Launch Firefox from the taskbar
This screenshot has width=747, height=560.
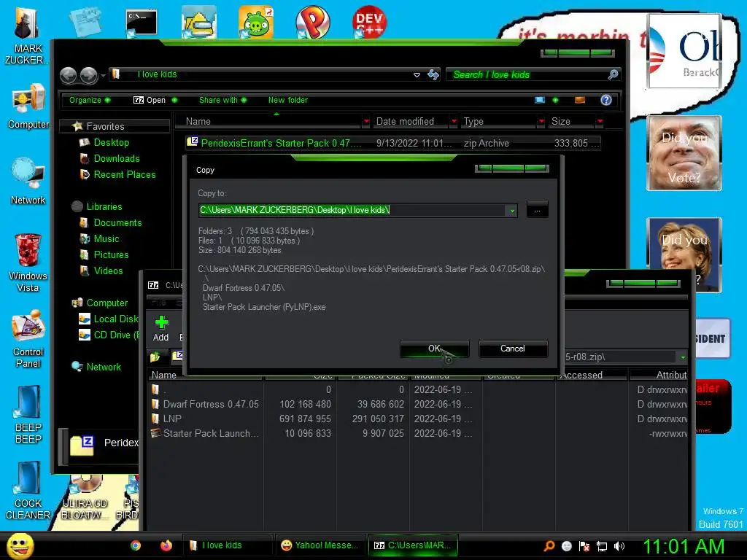tap(166, 545)
